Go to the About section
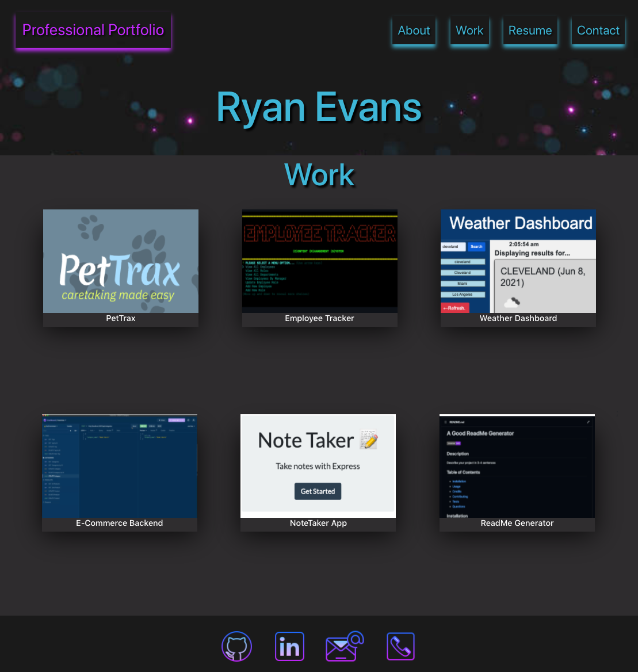 pyautogui.click(x=414, y=30)
